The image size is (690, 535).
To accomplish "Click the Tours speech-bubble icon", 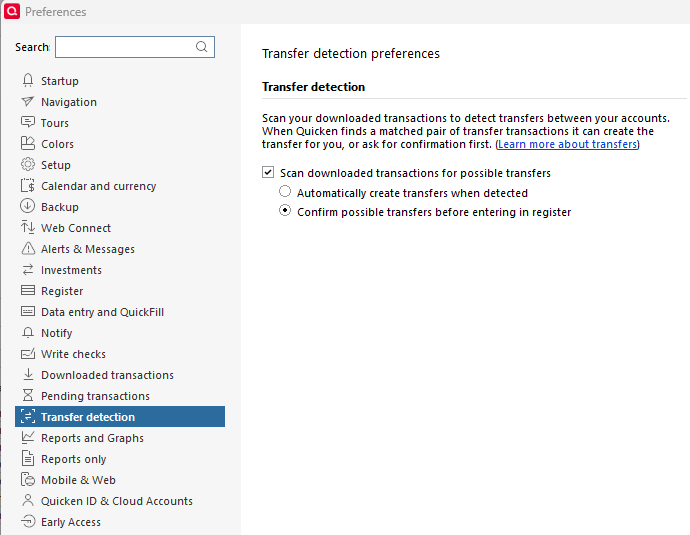I will [x=28, y=122].
